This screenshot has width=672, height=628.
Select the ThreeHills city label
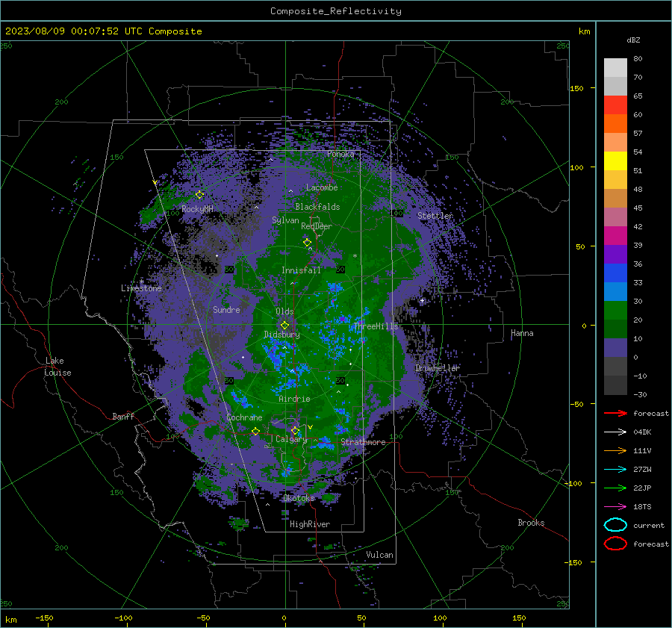pos(376,326)
